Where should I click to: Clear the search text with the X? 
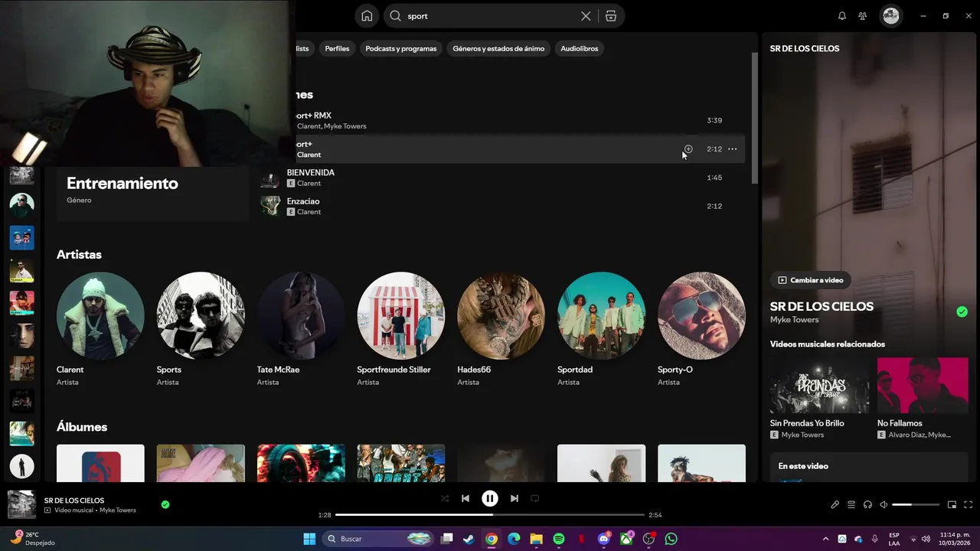pyautogui.click(x=586, y=16)
